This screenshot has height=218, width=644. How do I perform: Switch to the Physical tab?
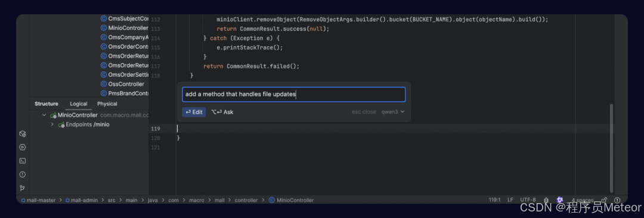point(107,104)
